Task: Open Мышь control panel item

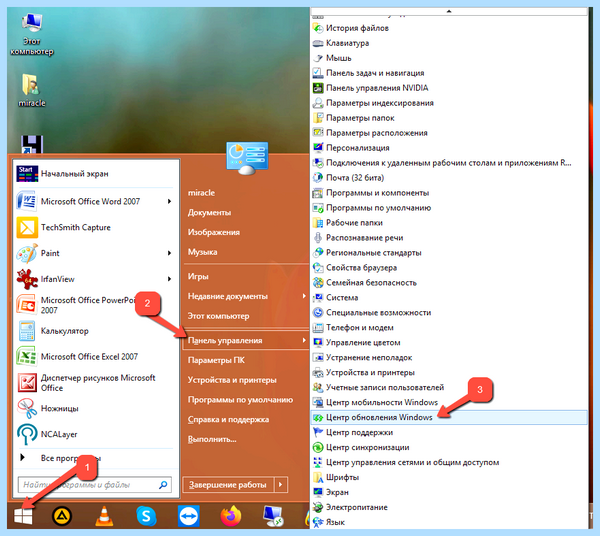Action: pyautogui.click(x=449, y=58)
